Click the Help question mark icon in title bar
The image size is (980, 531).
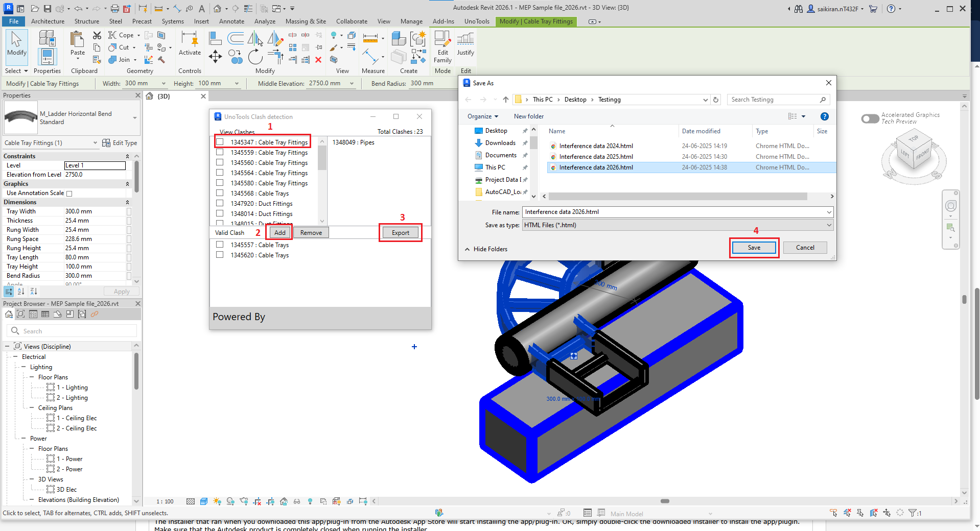(891, 9)
